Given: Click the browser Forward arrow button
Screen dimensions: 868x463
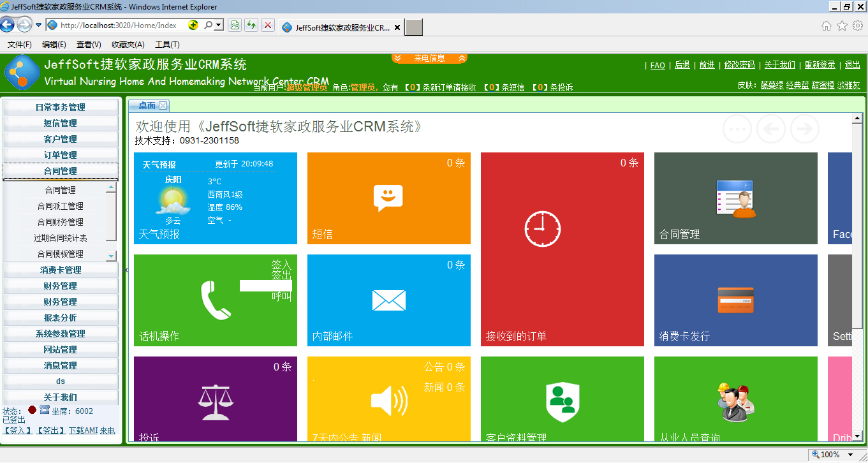Looking at the screenshot, I should (24, 25).
